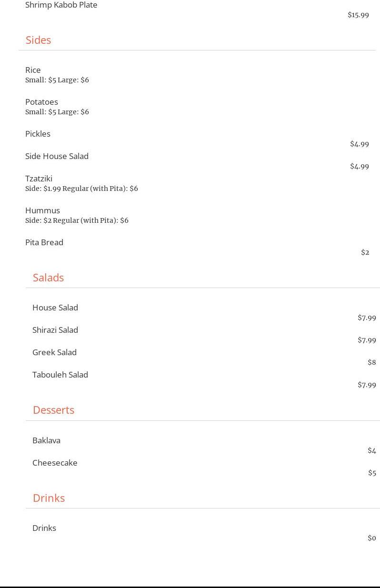Select the Tabouleh Salad item
The width and height of the screenshot is (380, 588).
coord(60,375)
